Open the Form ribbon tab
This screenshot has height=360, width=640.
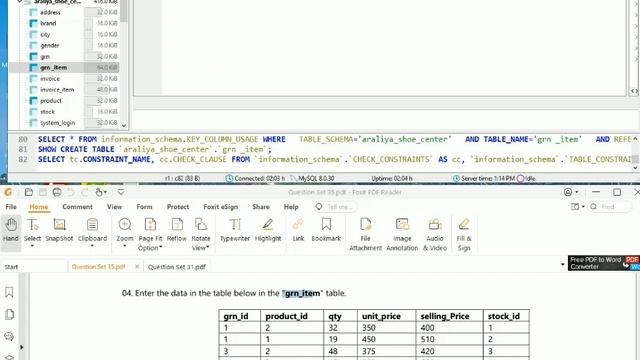[144, 207]
